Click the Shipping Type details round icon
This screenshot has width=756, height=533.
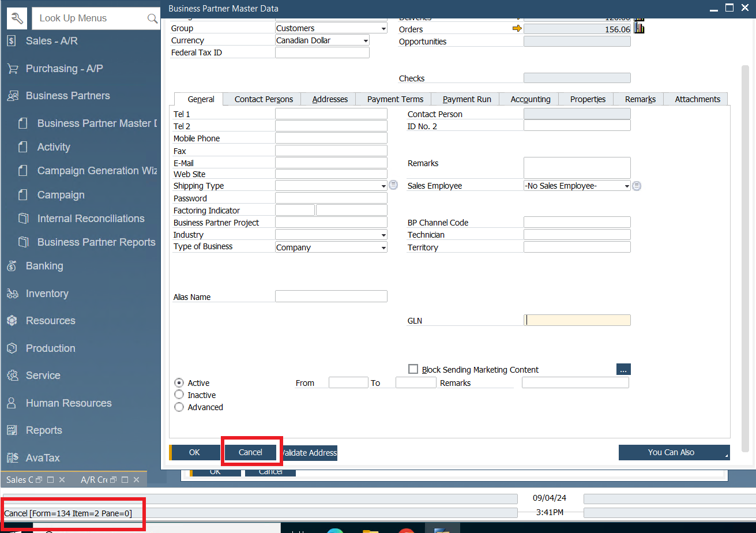pyautogui.click(x=393, y=185)
